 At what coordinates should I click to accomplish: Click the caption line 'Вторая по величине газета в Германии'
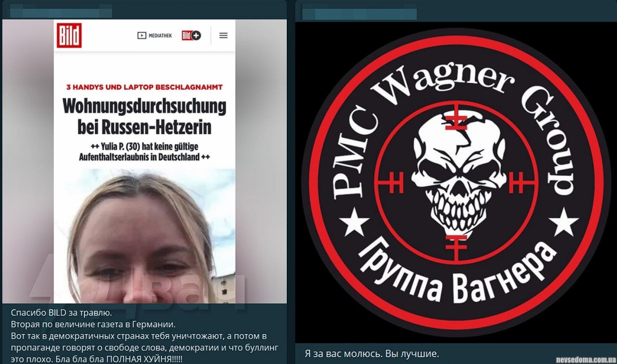pyautogui.click(x=92, y=324)
